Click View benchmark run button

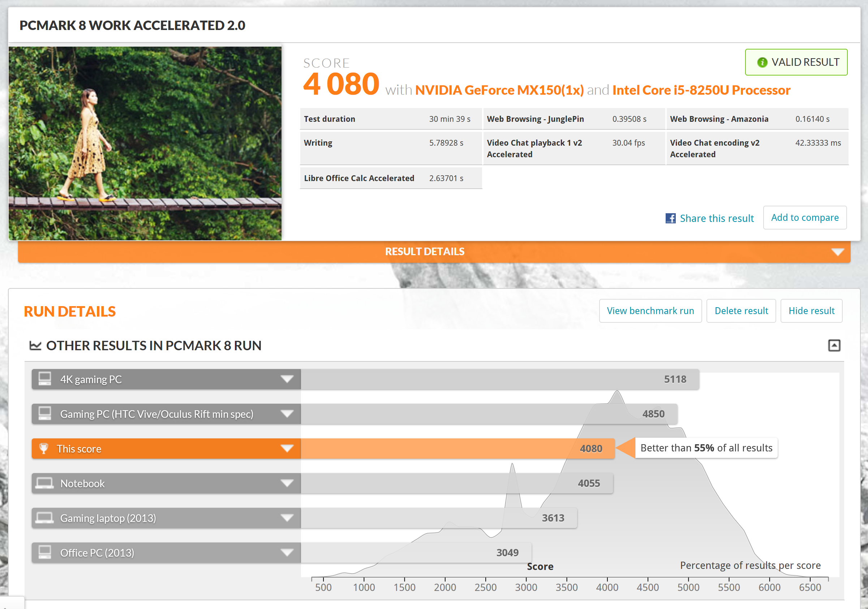pos(650,311)
